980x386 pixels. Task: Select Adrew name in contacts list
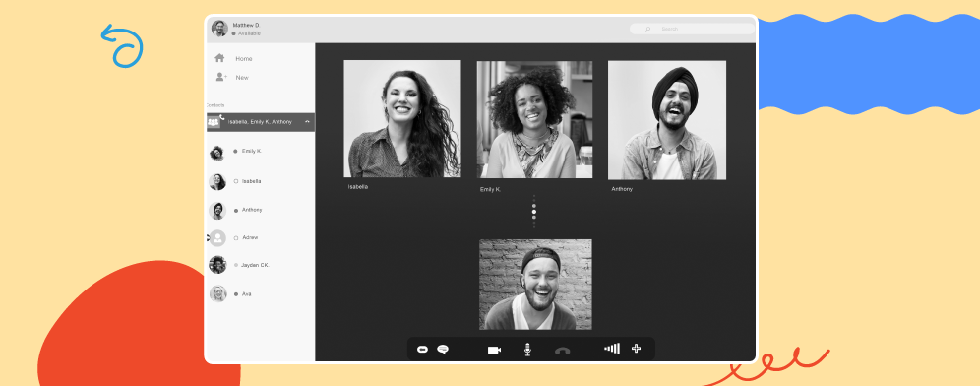click(x=250, y=237)
